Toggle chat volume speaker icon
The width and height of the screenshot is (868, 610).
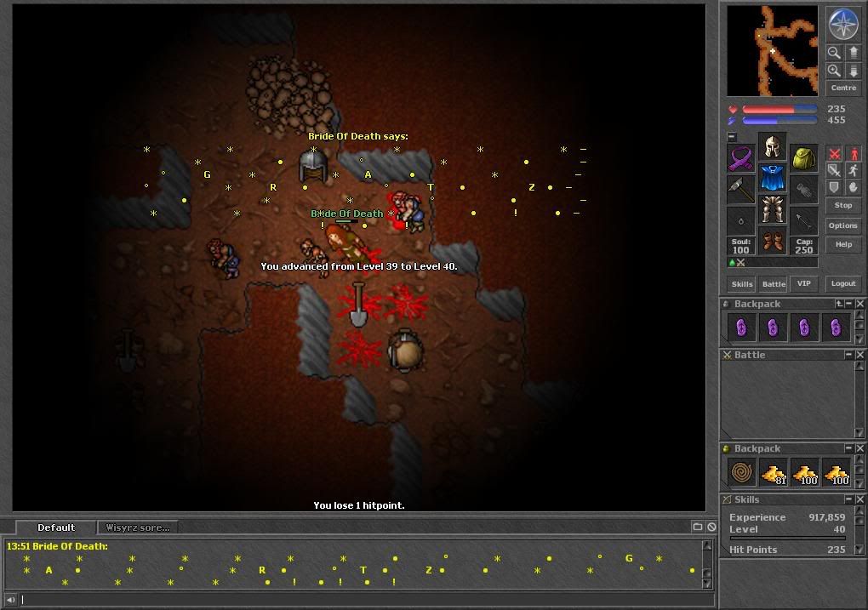10,600
